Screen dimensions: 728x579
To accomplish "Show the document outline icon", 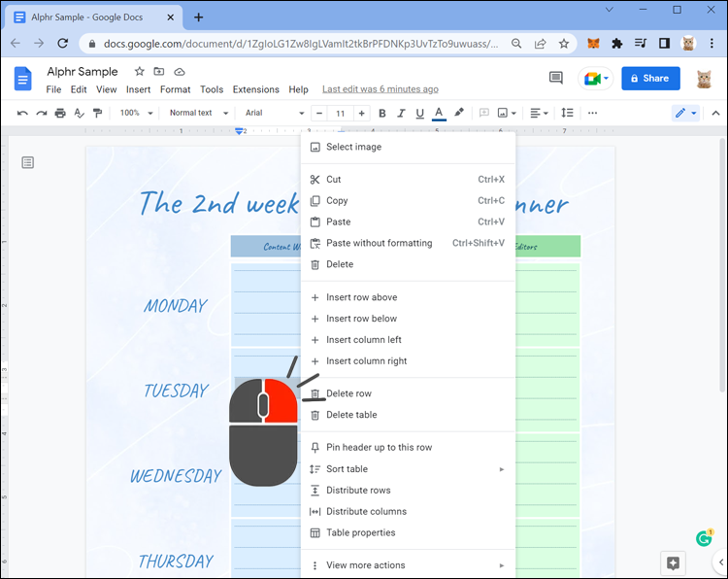I will tap(28, 162).
